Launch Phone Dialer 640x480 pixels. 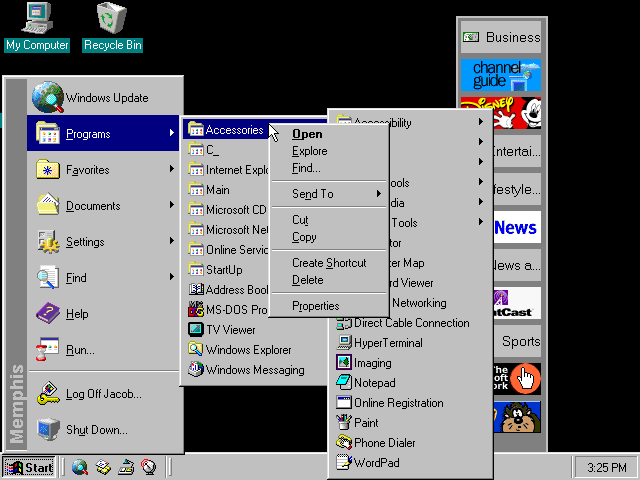pos(410,443)
